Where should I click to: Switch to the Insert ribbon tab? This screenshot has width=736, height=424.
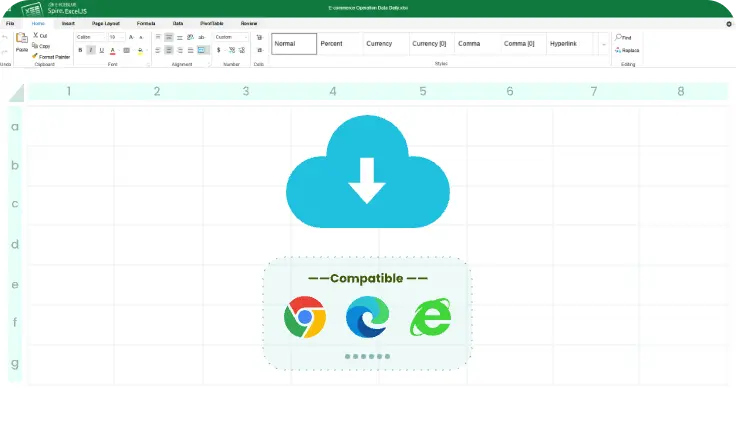(67, 22)
